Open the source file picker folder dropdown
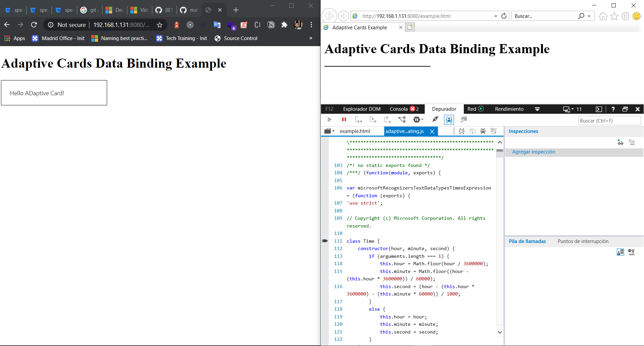Image resolution: width=644 pixels, height=346 pixels. 329,131
